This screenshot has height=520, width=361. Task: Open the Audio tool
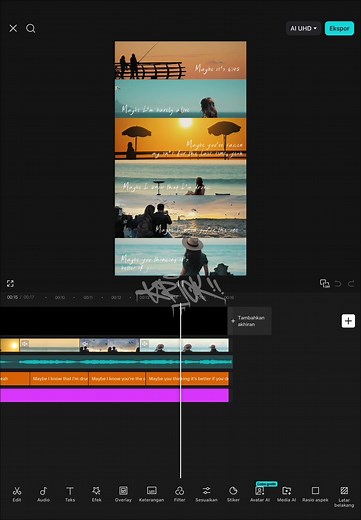coord(43,494)
